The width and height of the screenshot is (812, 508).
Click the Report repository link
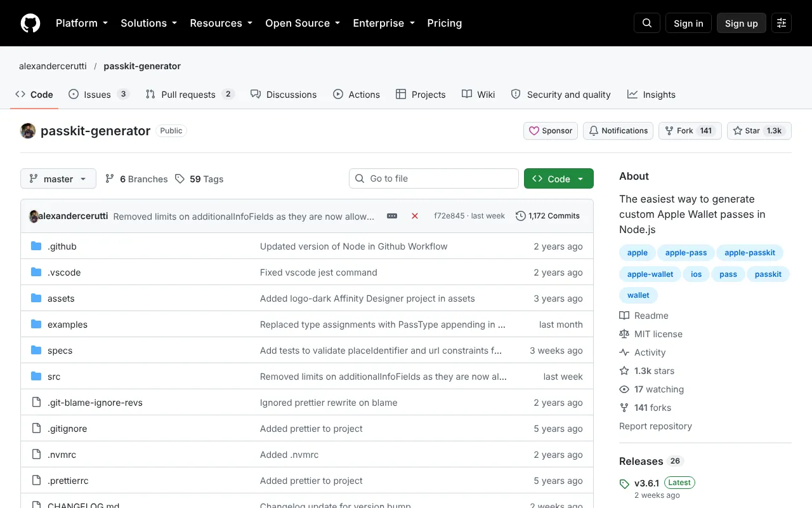[x=655, y=426]
